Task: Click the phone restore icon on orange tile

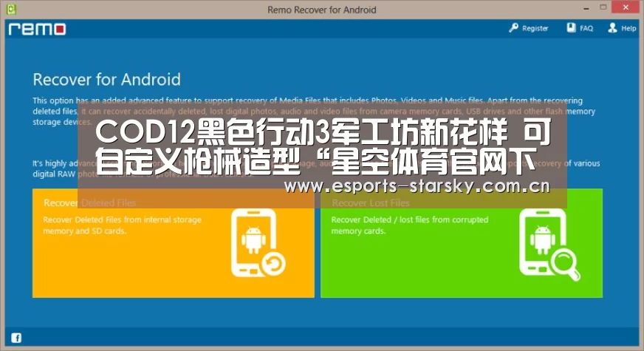Action: click(x=258, y=243)
